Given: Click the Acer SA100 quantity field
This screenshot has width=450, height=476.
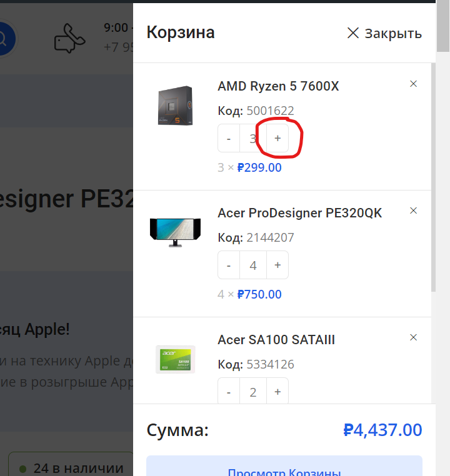Looking at the screenshot, I should 253,391.
